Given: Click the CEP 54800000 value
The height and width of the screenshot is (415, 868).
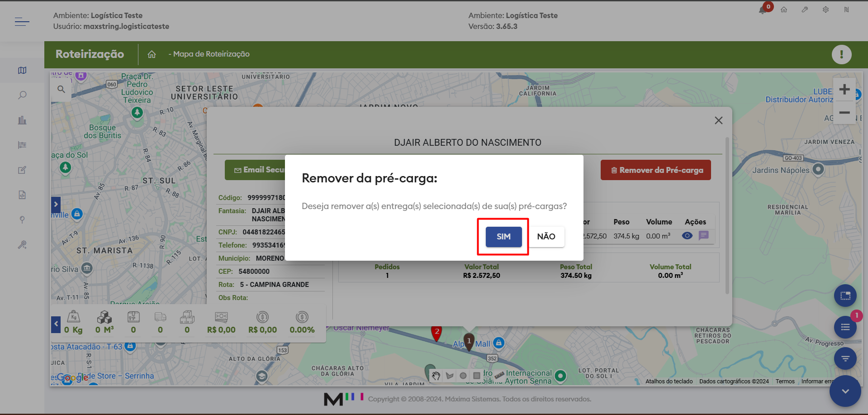Looking at the screenshot, I should pyautogui.click(x=254, y=272).
